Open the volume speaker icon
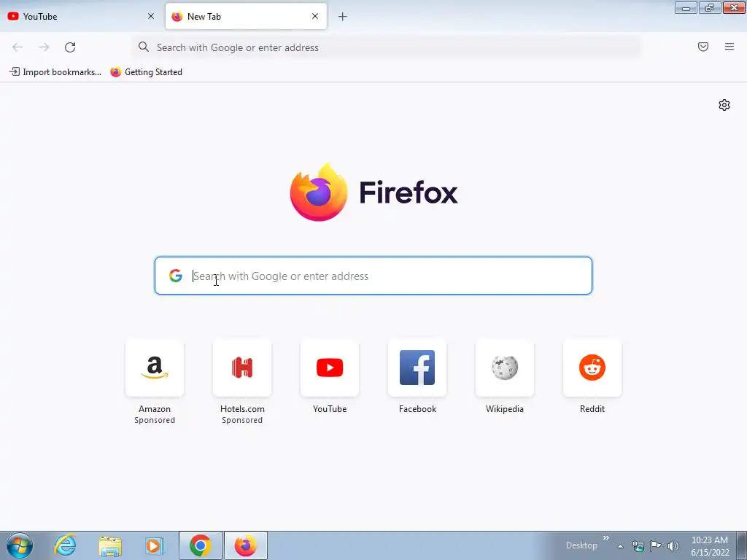 click(x=673, y=546)
